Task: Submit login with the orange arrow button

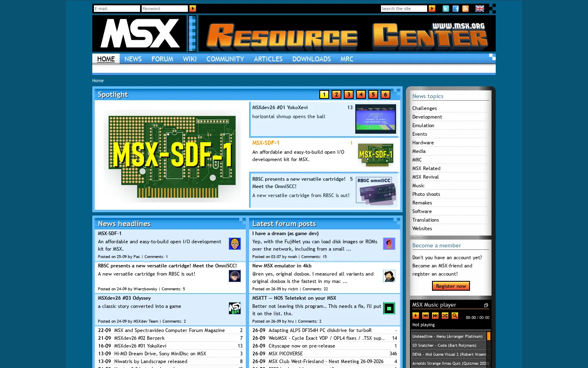Action: 193,9
